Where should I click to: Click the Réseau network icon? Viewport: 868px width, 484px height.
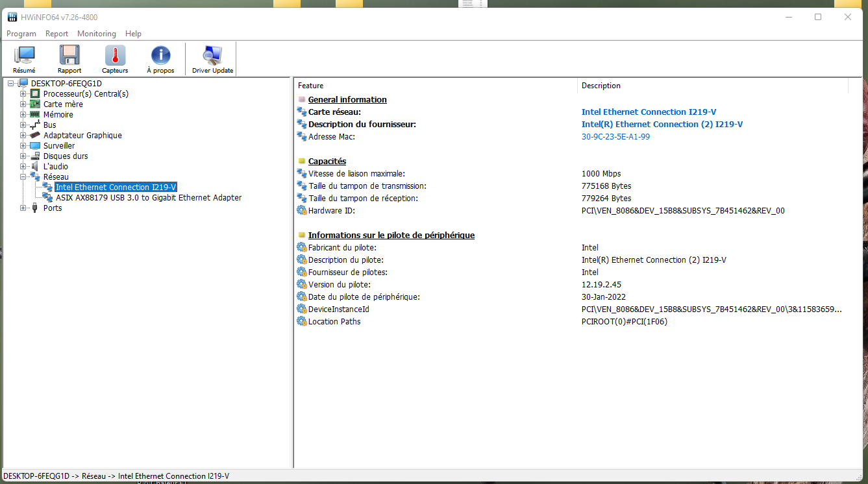pos(36,176)
